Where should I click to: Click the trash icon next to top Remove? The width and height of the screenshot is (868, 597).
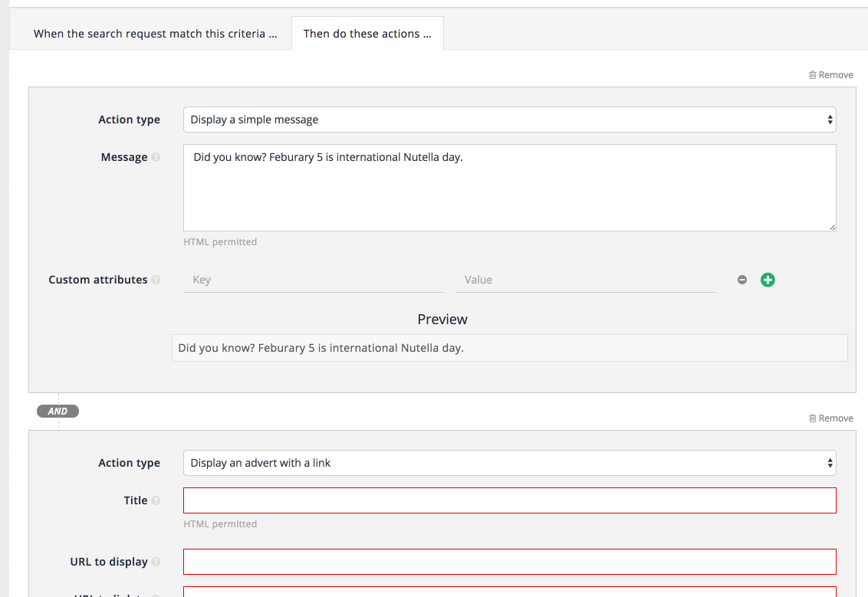(x=813, y=74)
